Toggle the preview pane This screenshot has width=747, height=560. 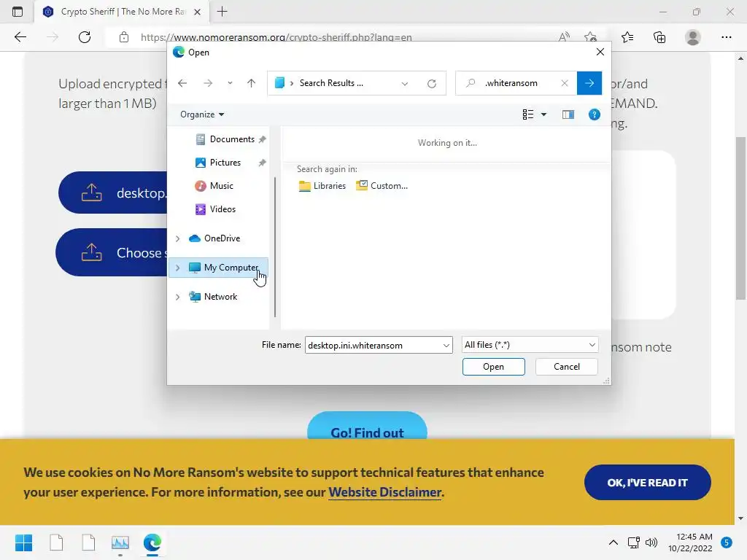(568, 114)
